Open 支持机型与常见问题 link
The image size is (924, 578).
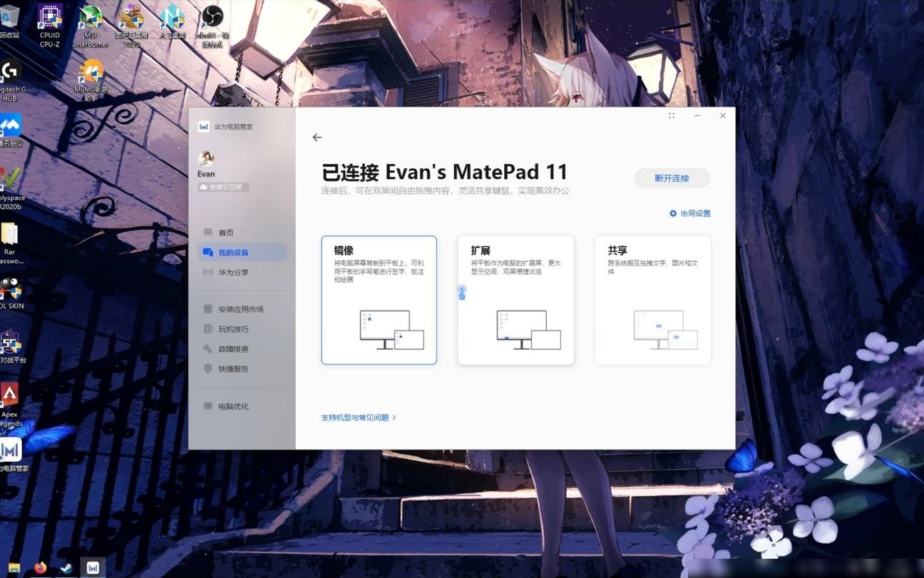point(358,417)
